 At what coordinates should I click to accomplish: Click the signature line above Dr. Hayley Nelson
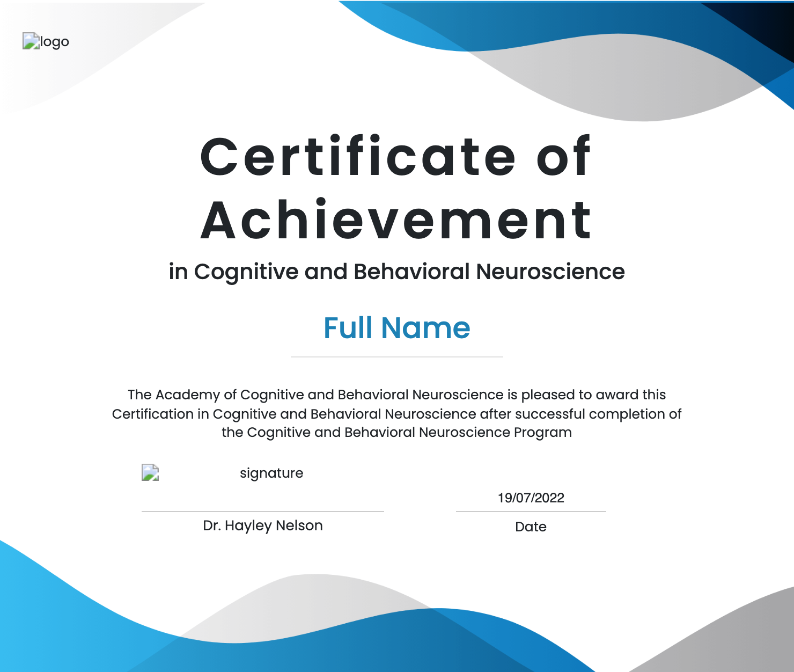262,512
